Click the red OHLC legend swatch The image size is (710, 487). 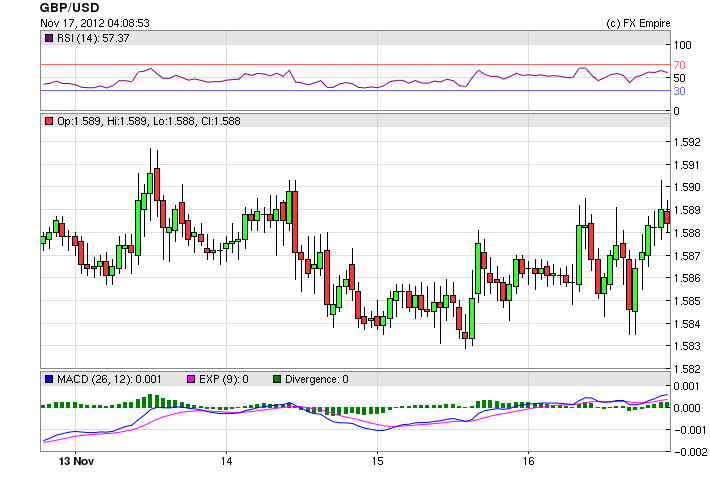point(49,121)
